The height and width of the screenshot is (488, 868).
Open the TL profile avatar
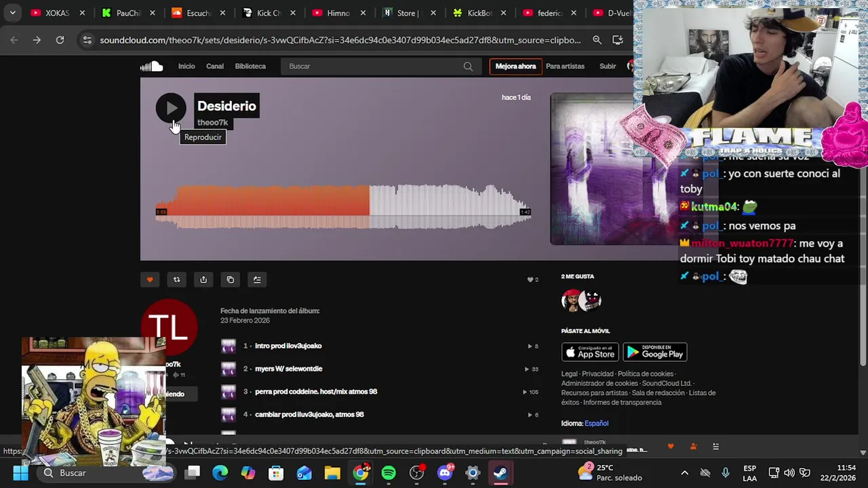(169, 327)
